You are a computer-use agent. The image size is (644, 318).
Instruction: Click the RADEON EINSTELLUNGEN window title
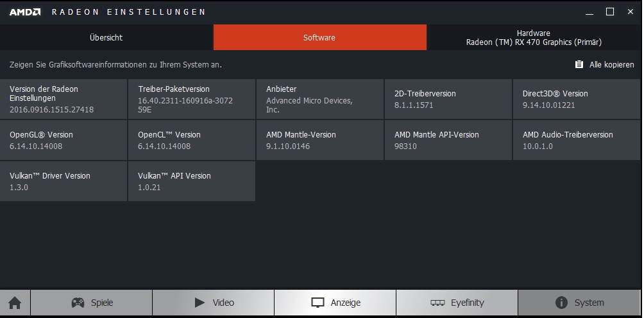[x=128, y=12]
